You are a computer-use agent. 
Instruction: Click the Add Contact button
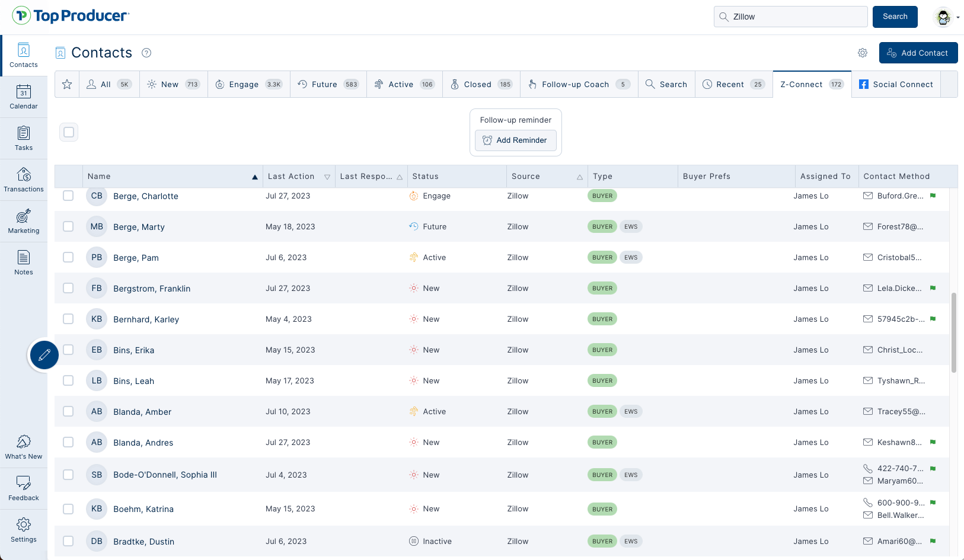click(918, 53)
